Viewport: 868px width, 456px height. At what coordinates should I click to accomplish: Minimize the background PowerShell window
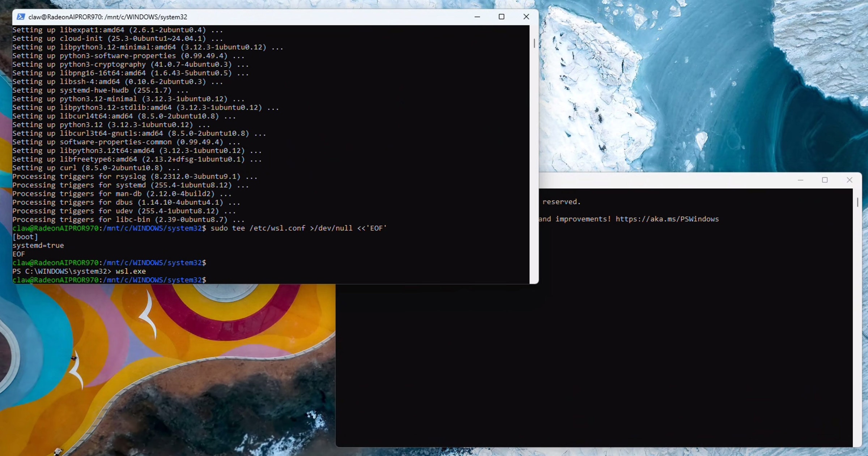pyautogui.click(x=800, y=180)
